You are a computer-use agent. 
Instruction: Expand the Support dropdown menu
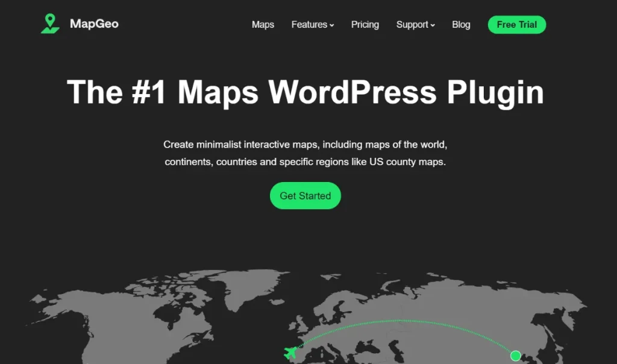click(415, 24)
